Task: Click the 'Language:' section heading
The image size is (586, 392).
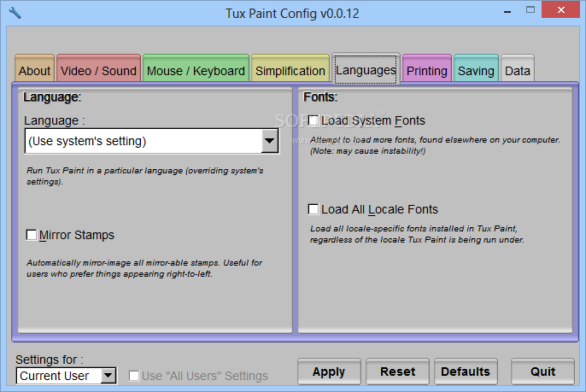Action: [x=52, y=97]
